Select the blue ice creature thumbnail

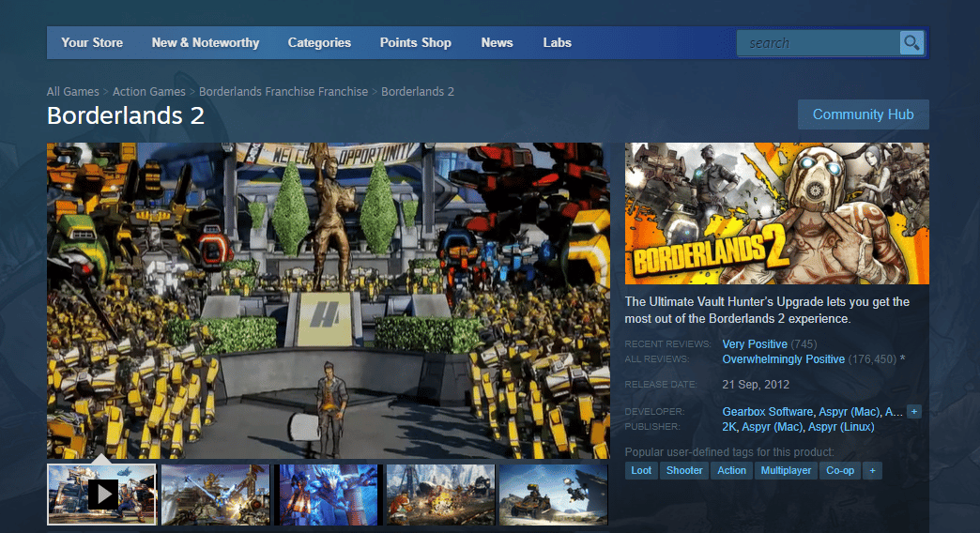328,495
